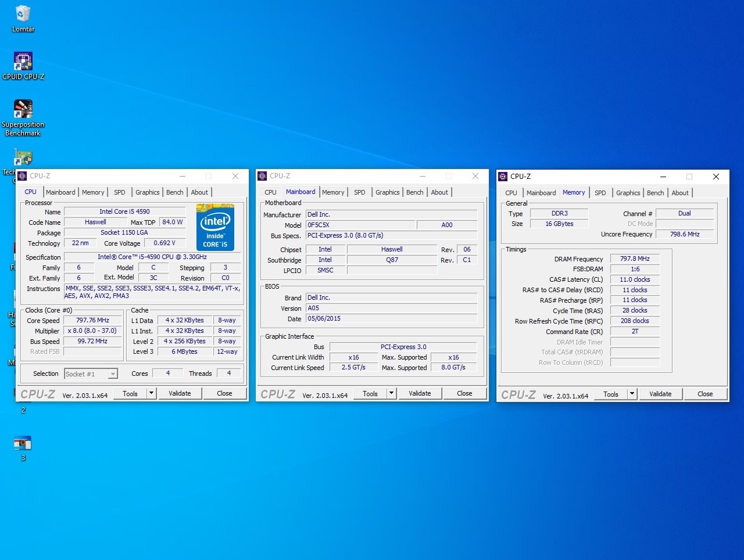The image size is (744, 560).
Task: Minimize the Memory CPU-Z window
Action: click(x=663, y=177)
